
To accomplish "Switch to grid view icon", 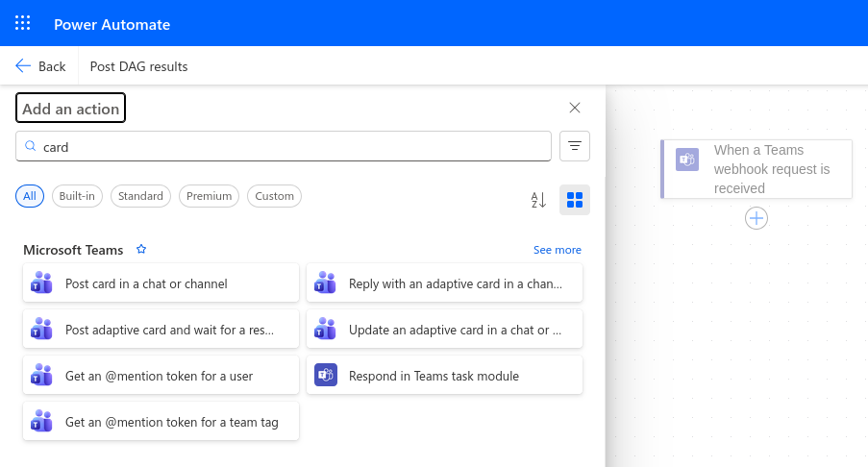I will click(575, 200).
